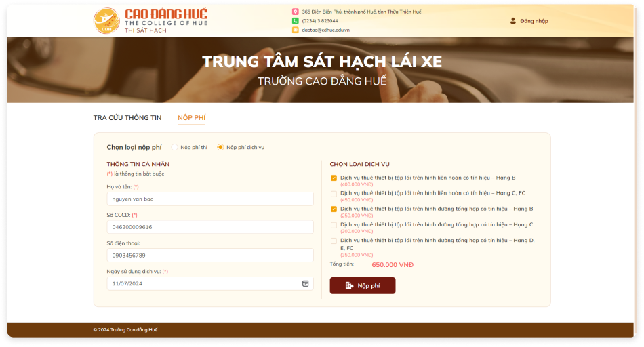Click the Cao Đẳng Huế logo emblem
The width and height of the screenshot is (644, 347).
[106, 20]
